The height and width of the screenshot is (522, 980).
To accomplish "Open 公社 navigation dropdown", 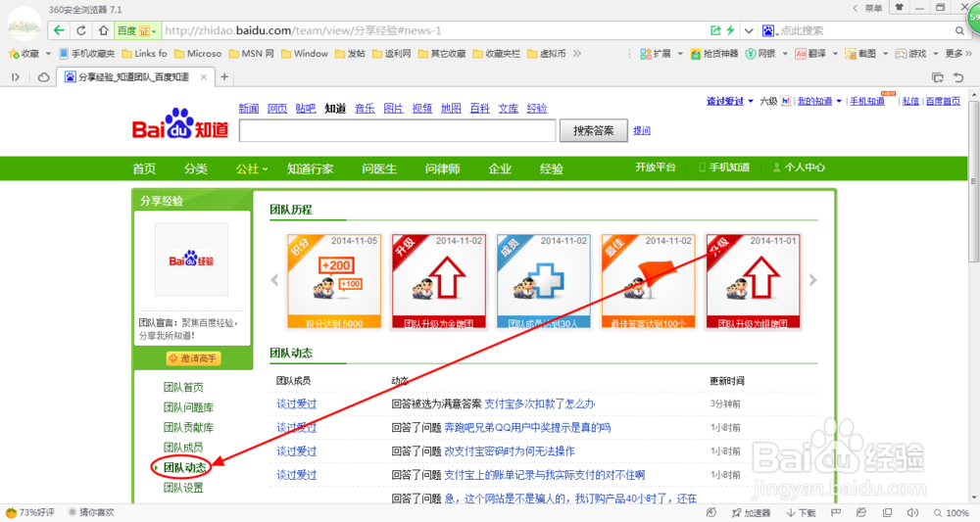I will click(x=251, y=168).
